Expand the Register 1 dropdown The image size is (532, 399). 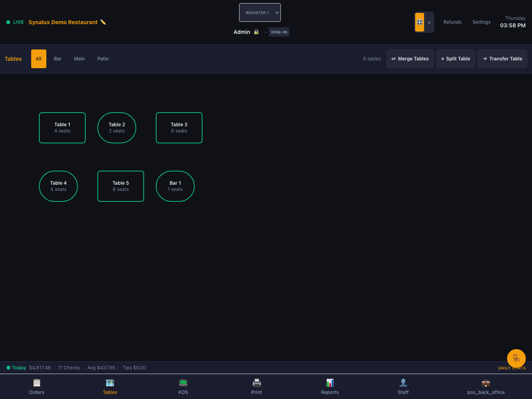pos(260,12)
